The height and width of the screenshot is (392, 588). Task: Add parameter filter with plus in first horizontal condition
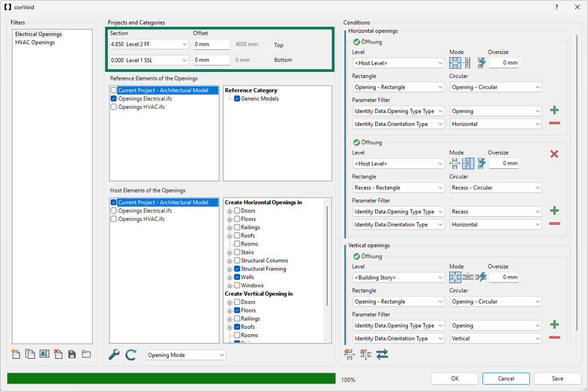(554, 111)
